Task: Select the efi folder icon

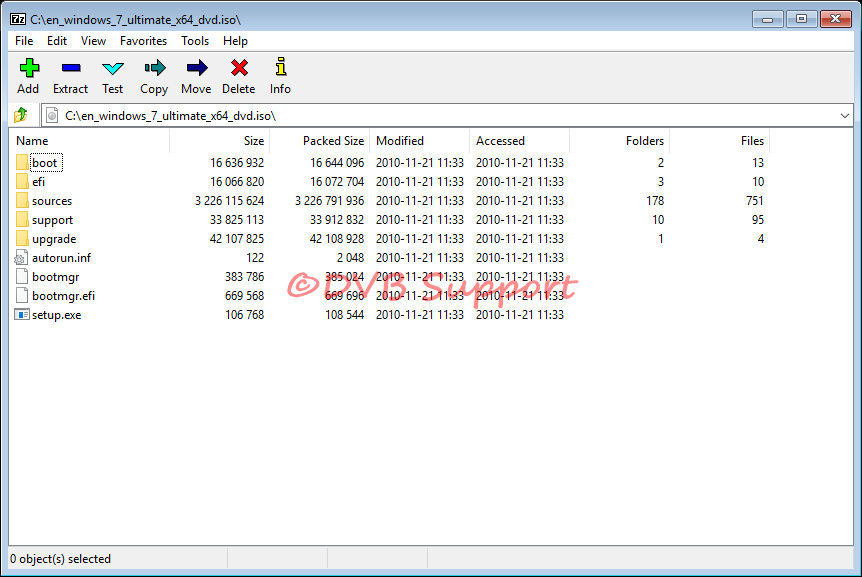Action: click(x=22, y=181)
